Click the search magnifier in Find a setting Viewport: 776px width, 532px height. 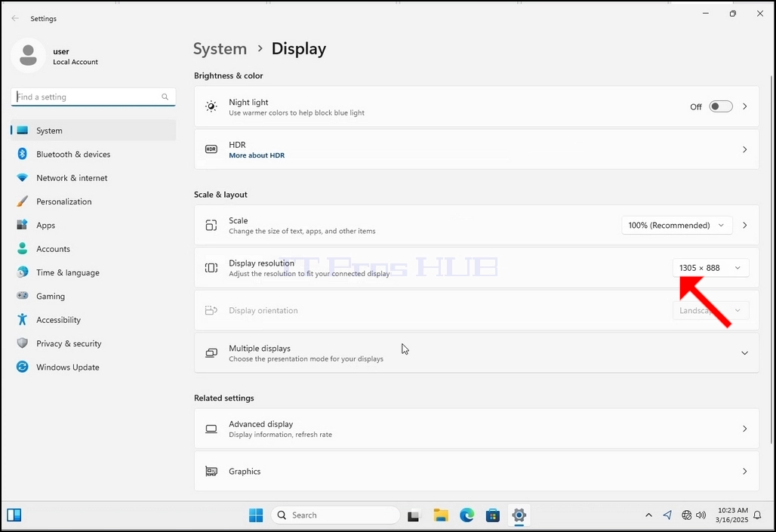(165, 97)
